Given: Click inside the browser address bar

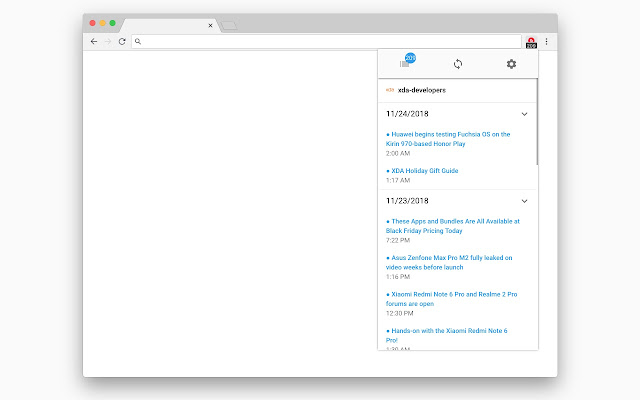Looking at the screenshot, I should click(x=326, y=41).
